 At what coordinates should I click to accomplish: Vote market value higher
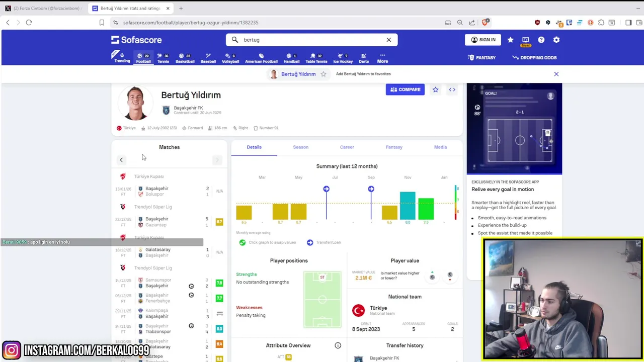[432, 276]
